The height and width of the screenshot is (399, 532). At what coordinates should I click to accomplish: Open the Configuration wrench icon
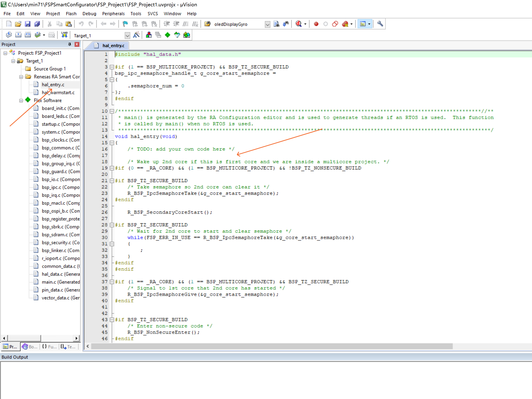(x=380, y=24)
